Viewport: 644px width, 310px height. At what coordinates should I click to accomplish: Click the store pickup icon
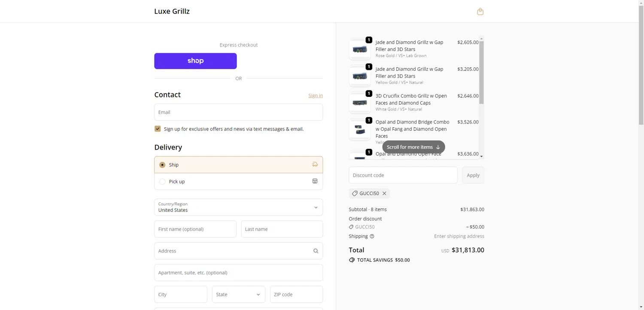pyautogui.click(x=315, y=181)
